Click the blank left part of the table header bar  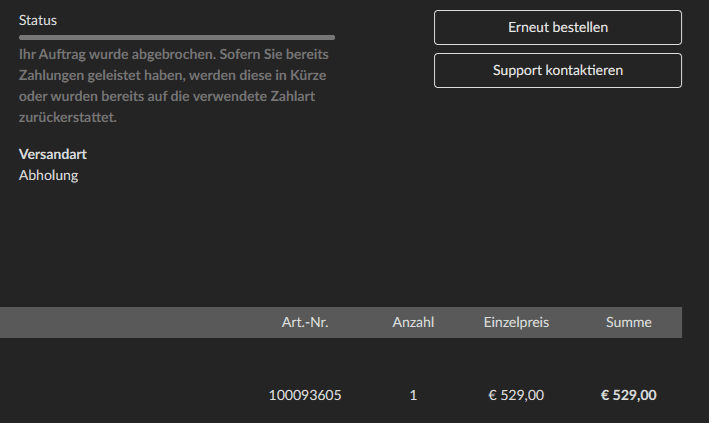click(x=120, y=323)
